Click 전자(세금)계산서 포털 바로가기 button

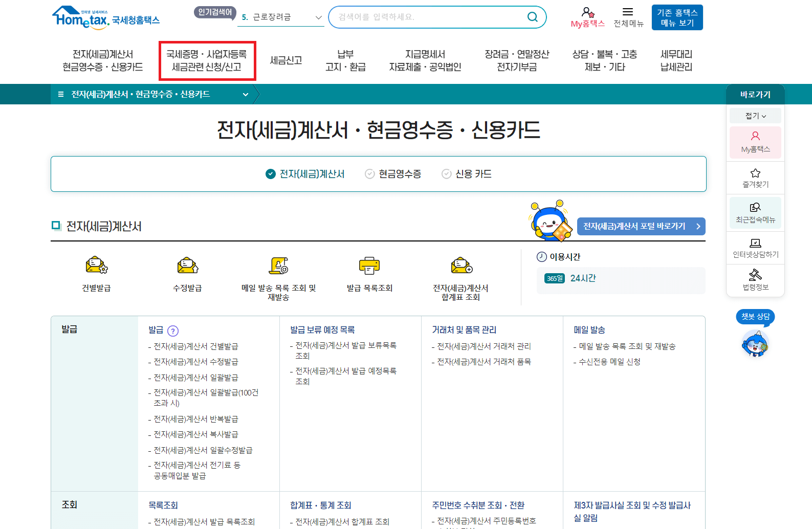[x=641, y=226]
